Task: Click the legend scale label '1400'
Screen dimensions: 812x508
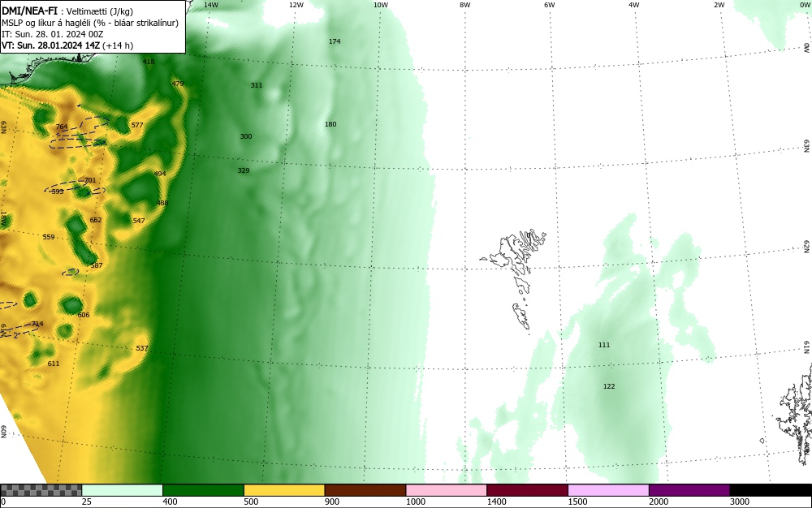Action: (497, 502)
